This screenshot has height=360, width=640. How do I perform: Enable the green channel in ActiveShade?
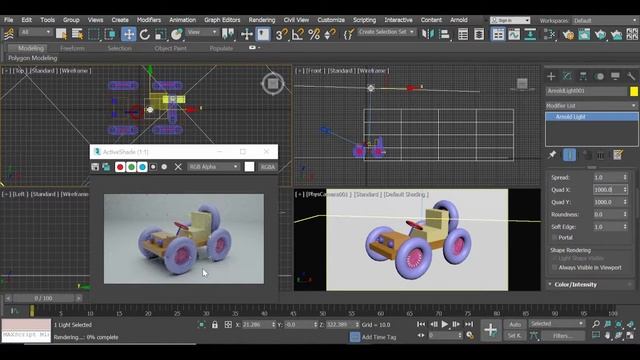pos(131,167)
